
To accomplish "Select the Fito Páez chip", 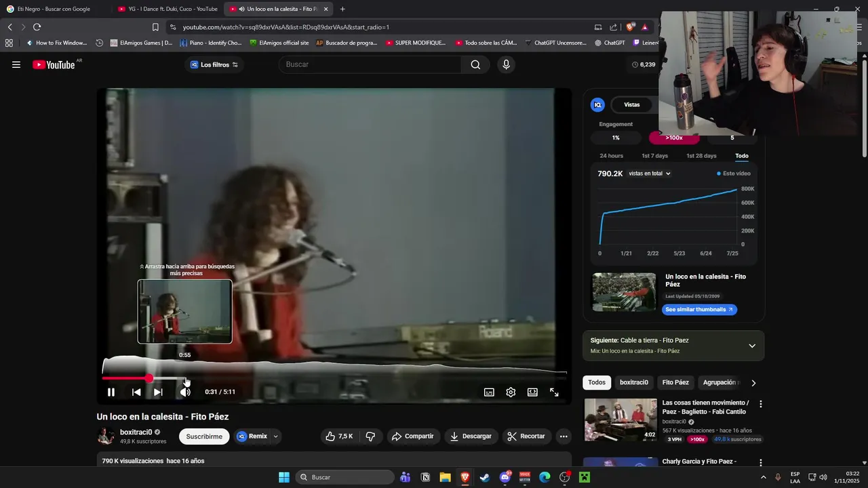I will [675, 382].
